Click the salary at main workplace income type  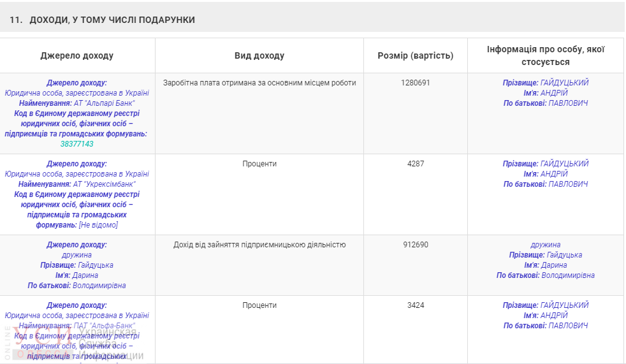(x=259, y=83)
